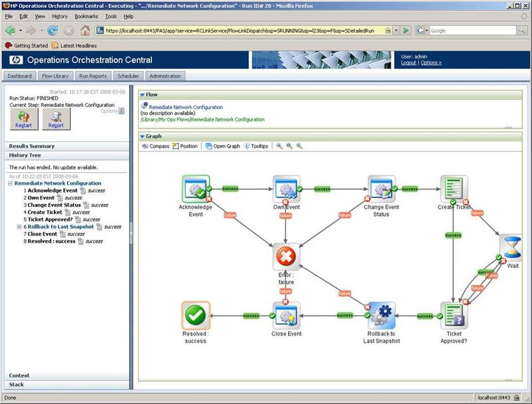
Task: Click the Latest Headlines bookmark
Action: click(74, 45)
